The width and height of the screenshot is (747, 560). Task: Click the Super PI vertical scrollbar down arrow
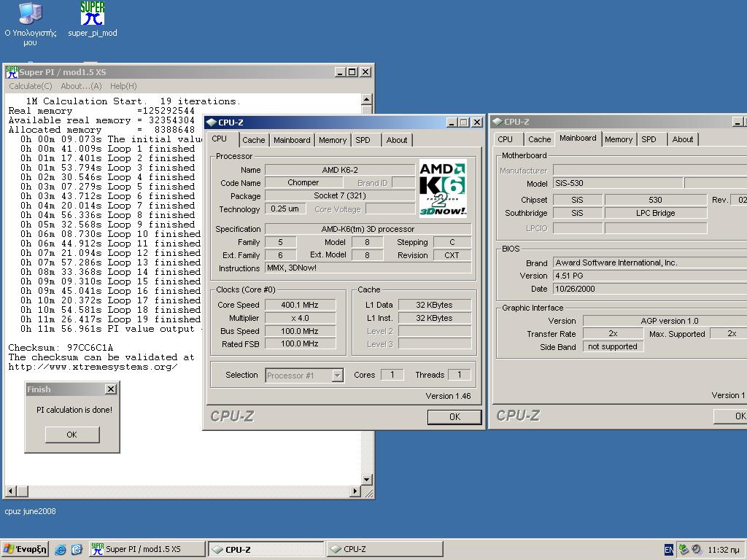pos(366,480)
